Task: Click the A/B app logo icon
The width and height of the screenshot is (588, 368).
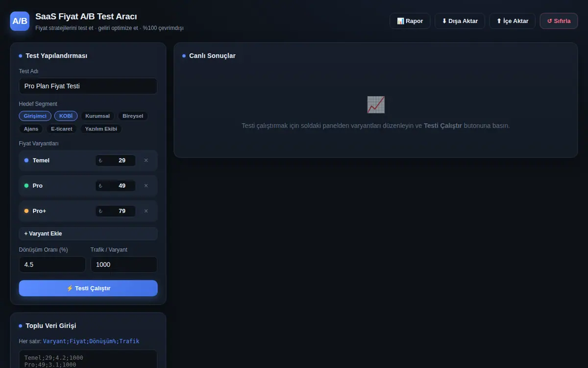Action: click(x=20, y=21)
